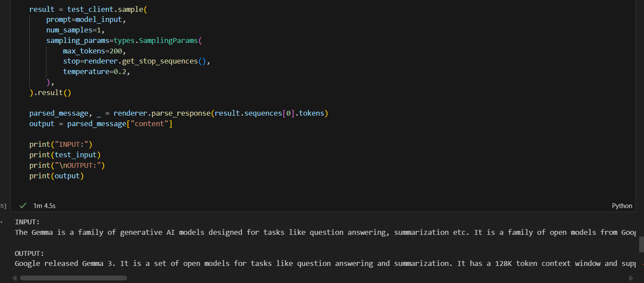Image resolution: width=644 pixels, height=283 pixels.
Task: Click the output line starting "Google released Gemma 3"
Action: click(325, 264)
